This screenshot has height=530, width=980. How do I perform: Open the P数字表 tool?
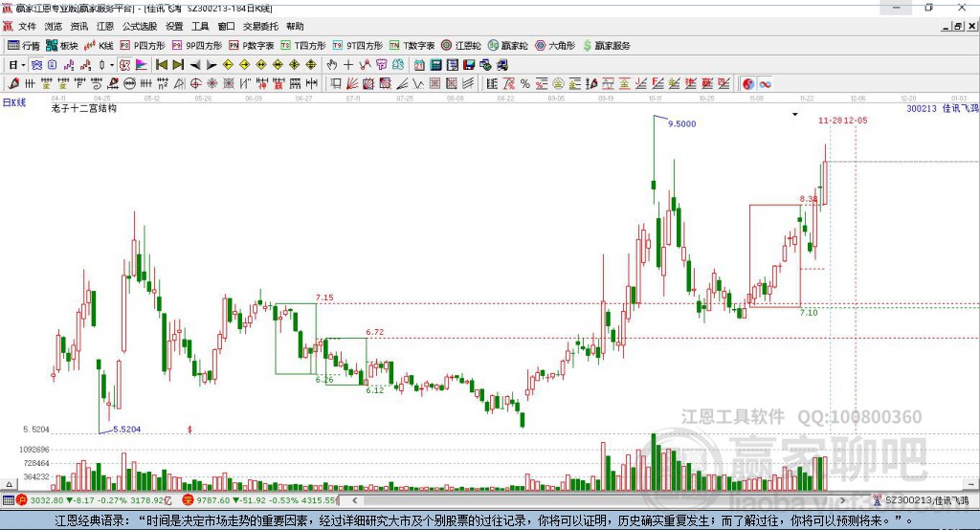pos(252,46)
